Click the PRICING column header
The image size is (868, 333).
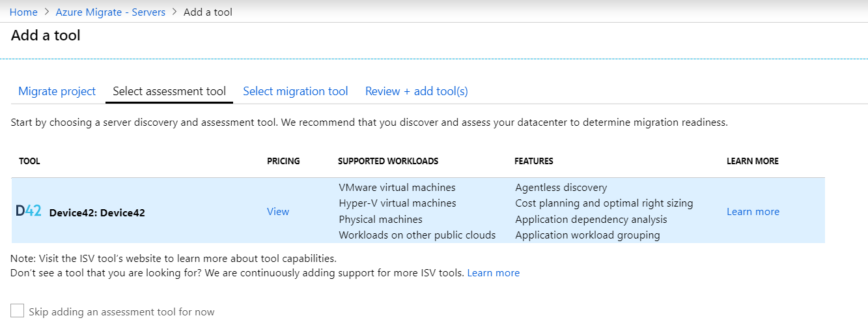point(283,161)
